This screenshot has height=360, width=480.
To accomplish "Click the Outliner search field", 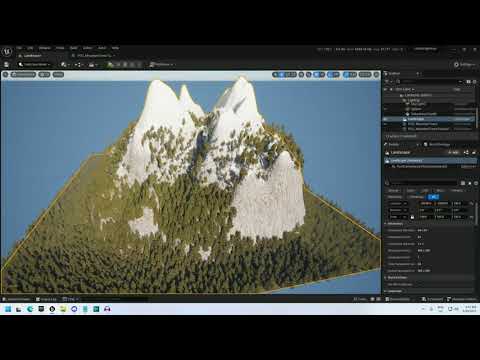I will (x=429, y=81).
